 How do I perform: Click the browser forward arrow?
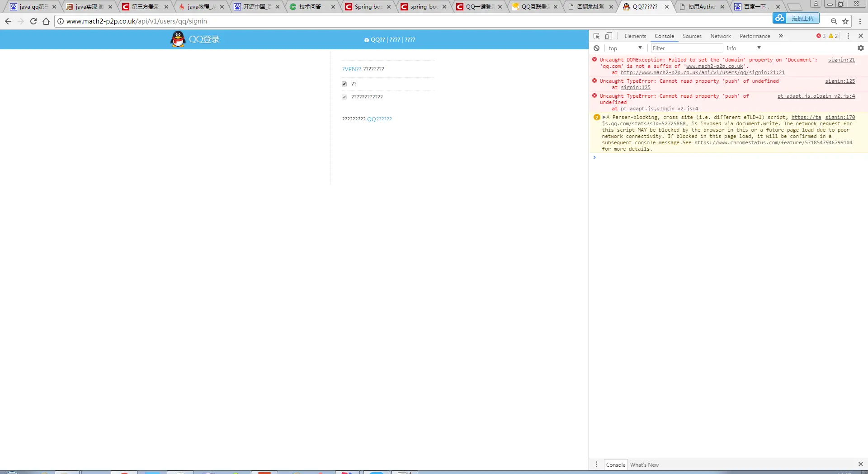click(20, 21)
